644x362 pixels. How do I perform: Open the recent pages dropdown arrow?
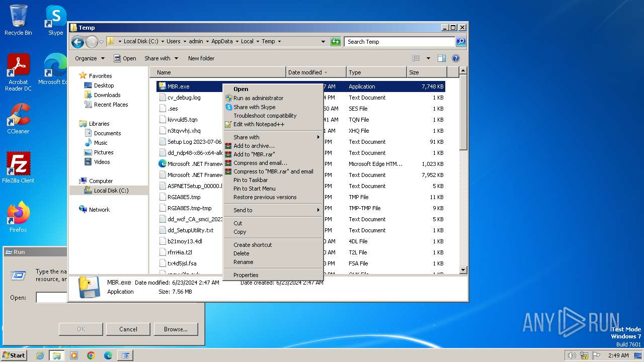pyautogui.click(x=101, y=42)
